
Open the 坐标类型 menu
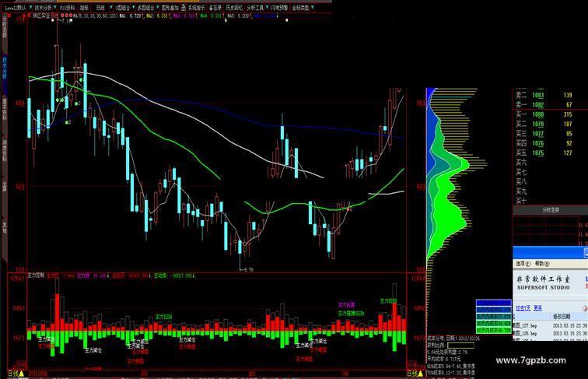(301, 7)
